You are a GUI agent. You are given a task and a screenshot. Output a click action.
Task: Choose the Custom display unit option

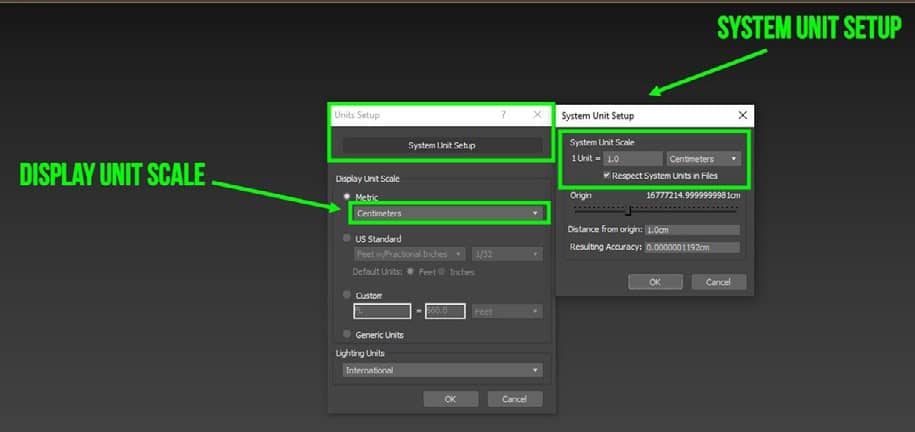tap(347, 295)
